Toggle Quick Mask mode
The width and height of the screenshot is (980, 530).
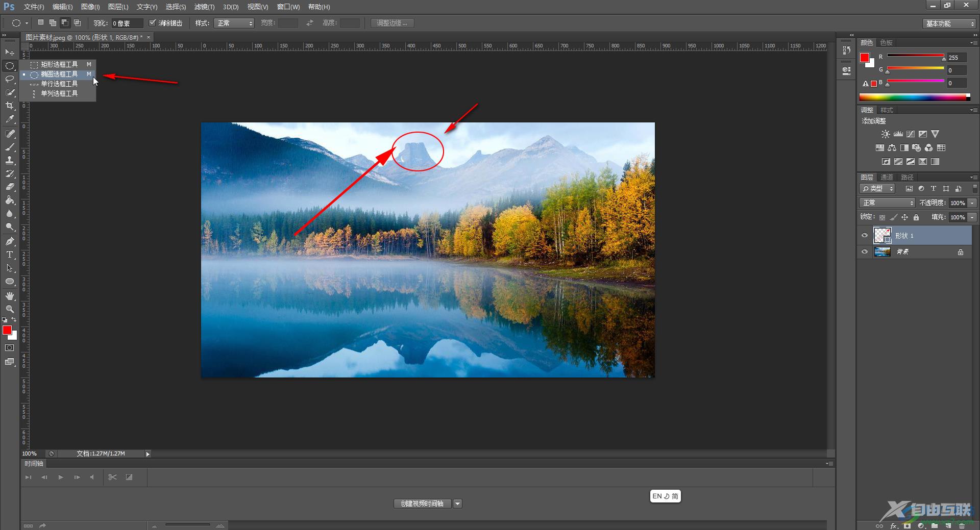(x=10, y=348)
